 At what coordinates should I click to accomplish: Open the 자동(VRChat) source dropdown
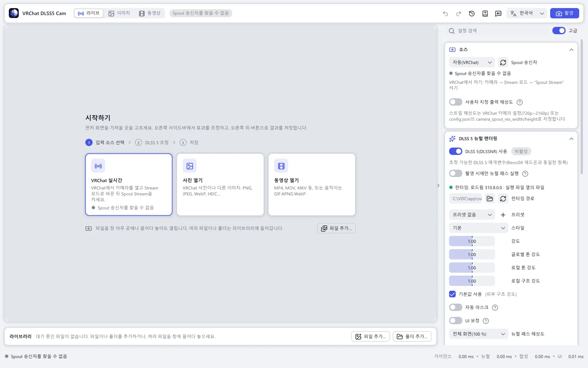point(472,63)
